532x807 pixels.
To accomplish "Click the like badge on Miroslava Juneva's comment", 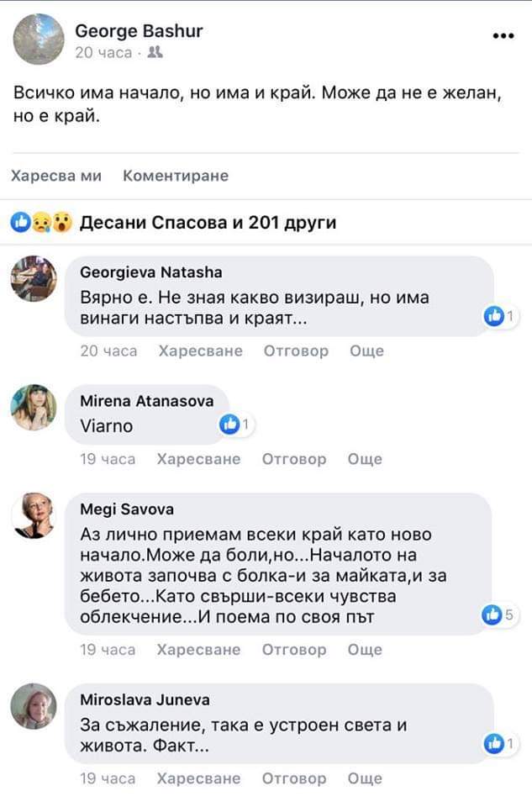I will click(x=500, y=743).
